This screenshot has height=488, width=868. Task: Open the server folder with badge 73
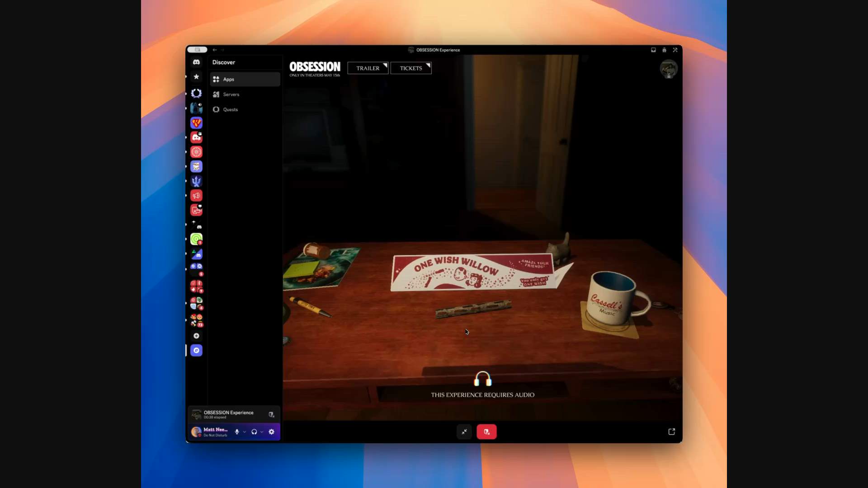(196, 320)
